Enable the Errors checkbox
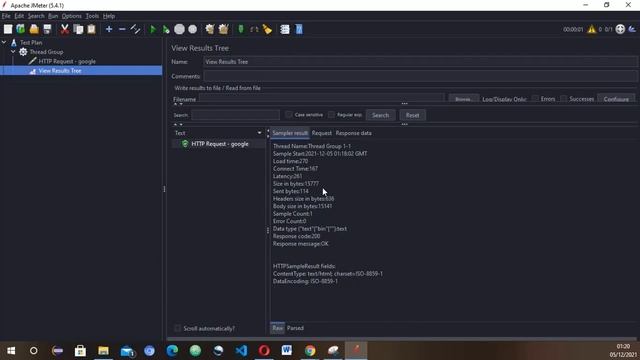This screenshot has height=360, width=640. click(x=535, y=99)
